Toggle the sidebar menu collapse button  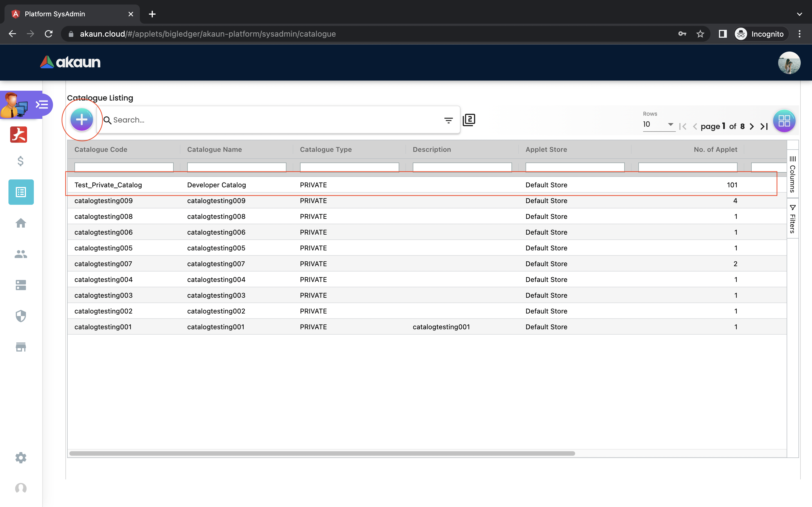pyautogui.click(x=42, y=104)
